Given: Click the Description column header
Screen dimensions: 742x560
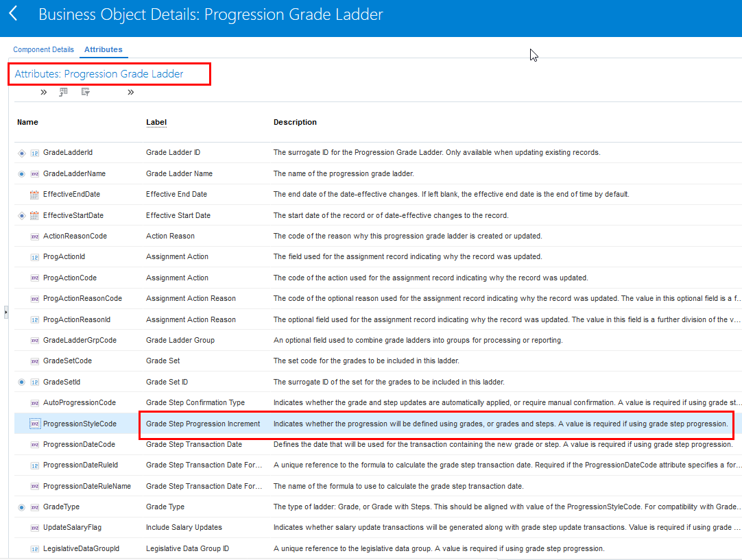Looking at the screenshot, I should 295,122.
